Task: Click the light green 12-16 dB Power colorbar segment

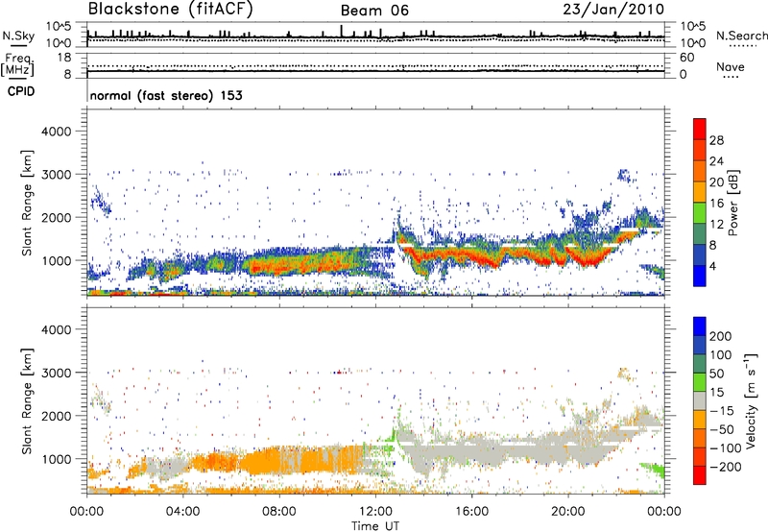Action: [x=700, y=213]
